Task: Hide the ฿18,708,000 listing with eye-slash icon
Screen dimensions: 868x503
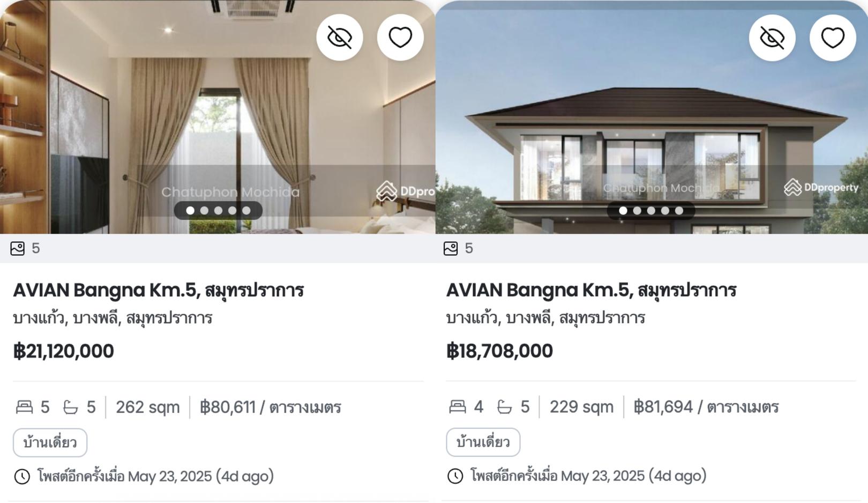Action: click(x=772, y=38)
